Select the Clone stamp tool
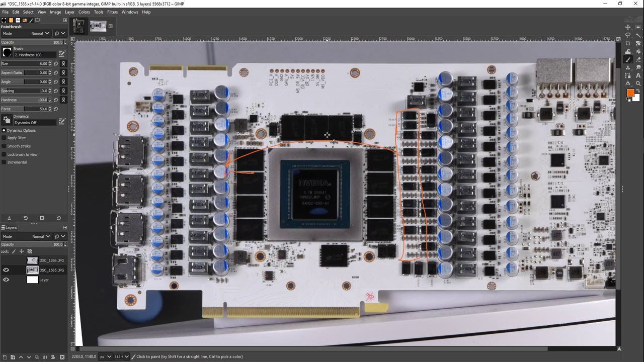This screenshot has height=362, width=644. [x=628, y=67]
